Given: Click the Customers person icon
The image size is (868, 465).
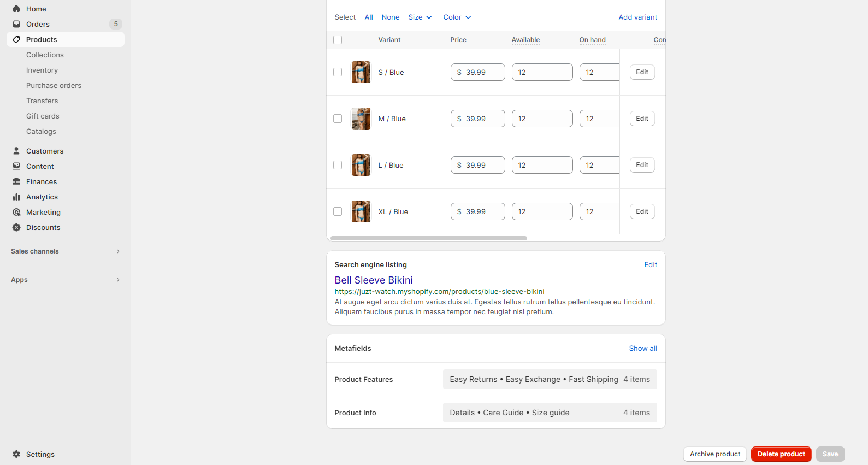Looking at the screenshot, I should [x=16, y=151].
